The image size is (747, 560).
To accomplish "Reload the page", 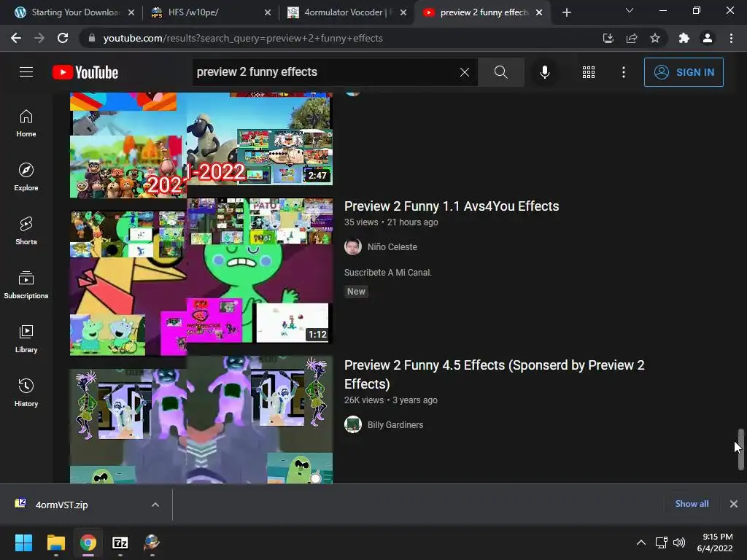I will click(x=63, y=38).
